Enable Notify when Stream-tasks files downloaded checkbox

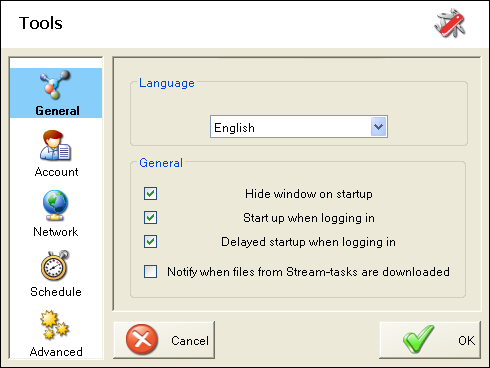(150, 271)
